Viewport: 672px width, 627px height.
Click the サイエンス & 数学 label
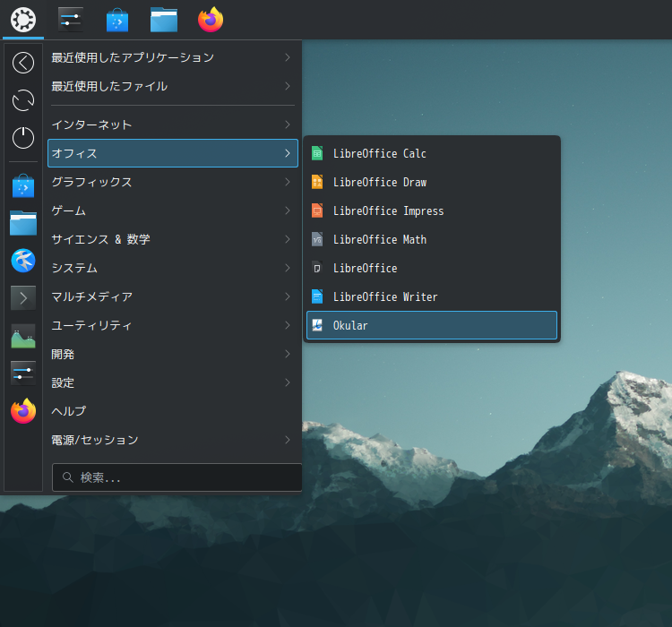[x=100, y=239]
